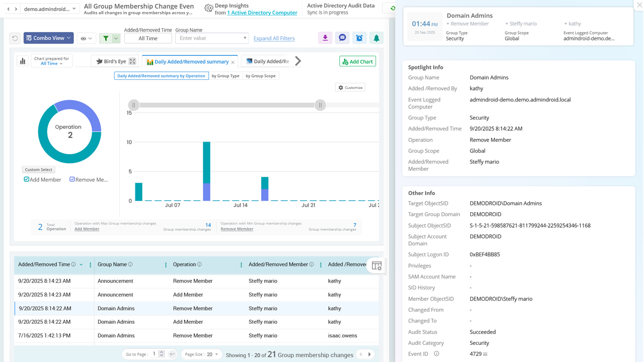Open the column chooser icon on the table header
This screenshot has height=362, width=644.
coord(376,265)
